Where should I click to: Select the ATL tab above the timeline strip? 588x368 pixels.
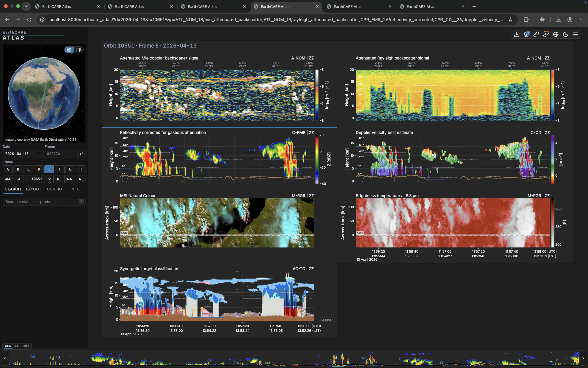tap(17, 346)
